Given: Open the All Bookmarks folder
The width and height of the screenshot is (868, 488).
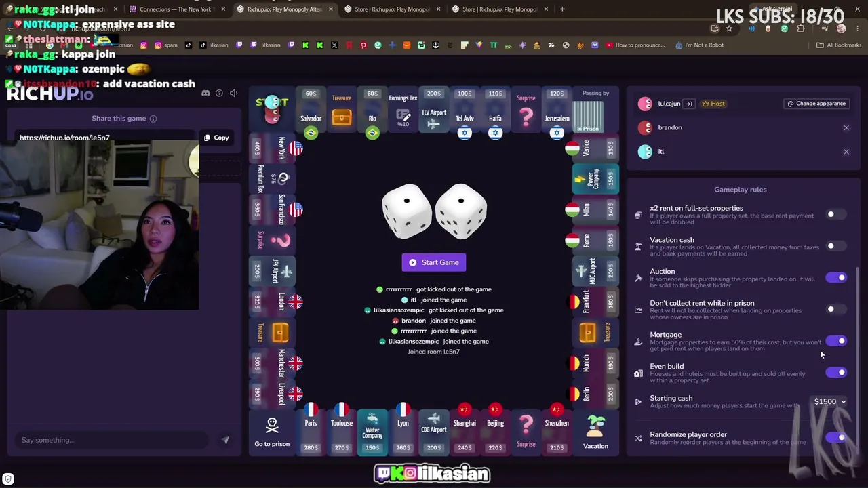Looking at the screenshot, I should pos(839,45).
